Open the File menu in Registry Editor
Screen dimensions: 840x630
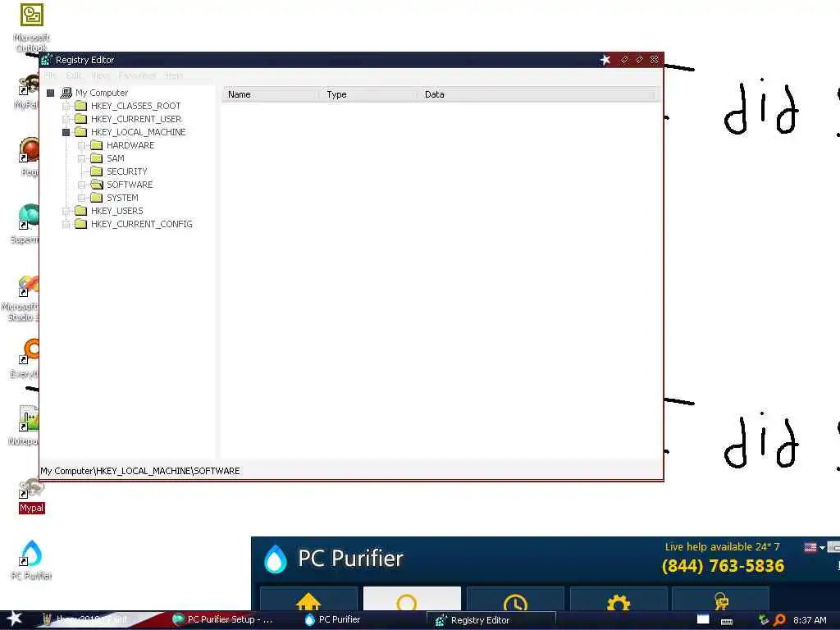(x=50, y=75)
